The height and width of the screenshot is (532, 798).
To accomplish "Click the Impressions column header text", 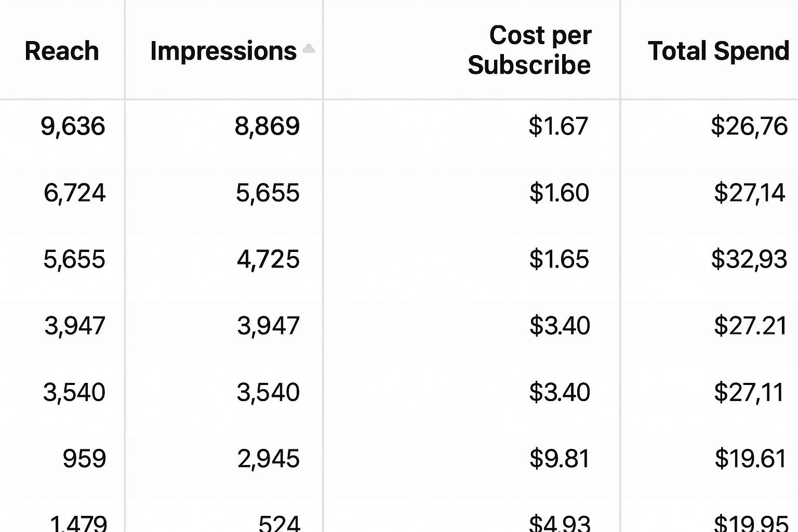I will (223, 51).
